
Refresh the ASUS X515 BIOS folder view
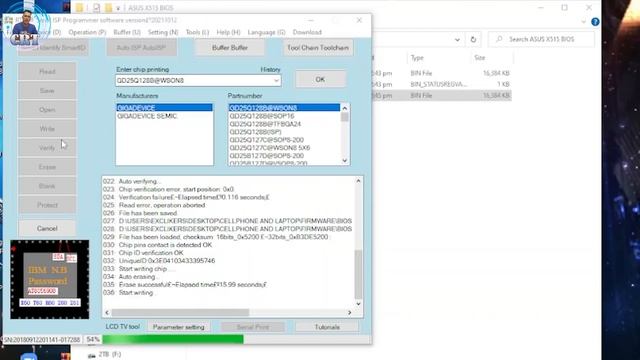pyautogui.click(x=473, y=39)
